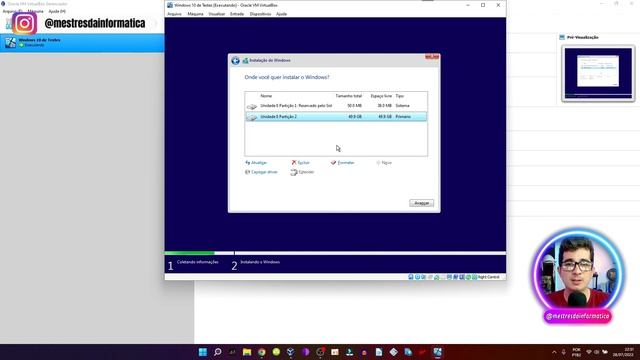
Task: Click the Tamanho total column header
Action: click(349, 96)
